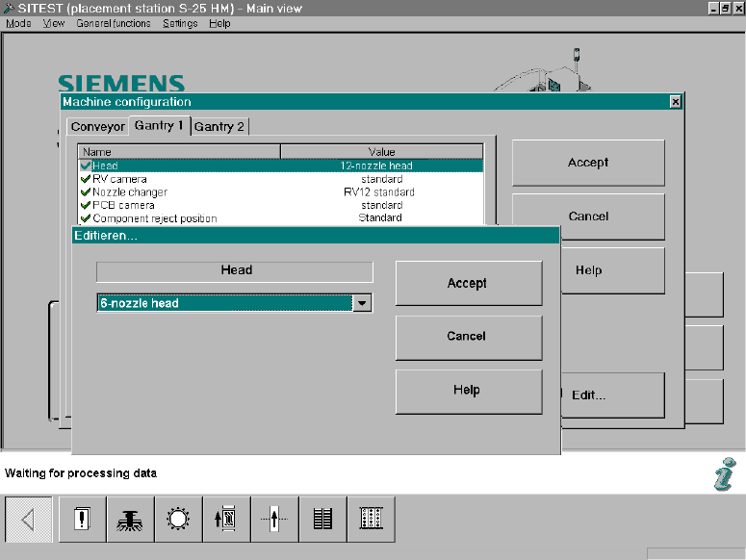Open the Settings menu
Screen dimensions: 746x560
[180, 23]
